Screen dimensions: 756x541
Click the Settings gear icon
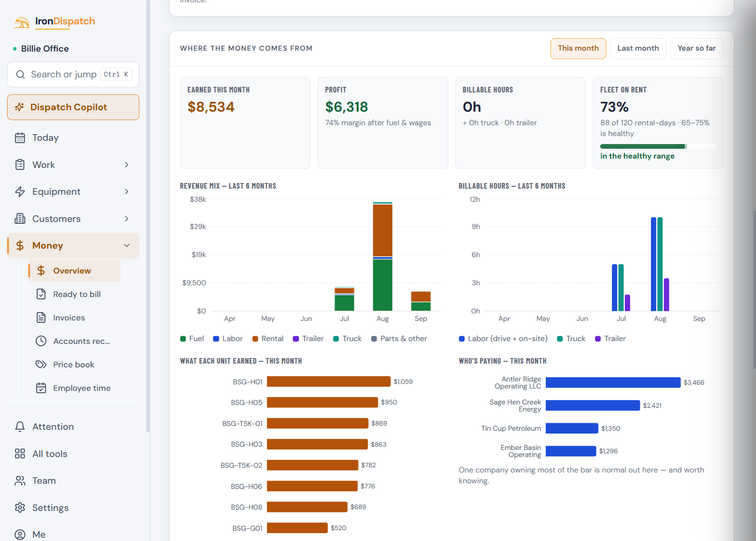(x=20, y=508)
